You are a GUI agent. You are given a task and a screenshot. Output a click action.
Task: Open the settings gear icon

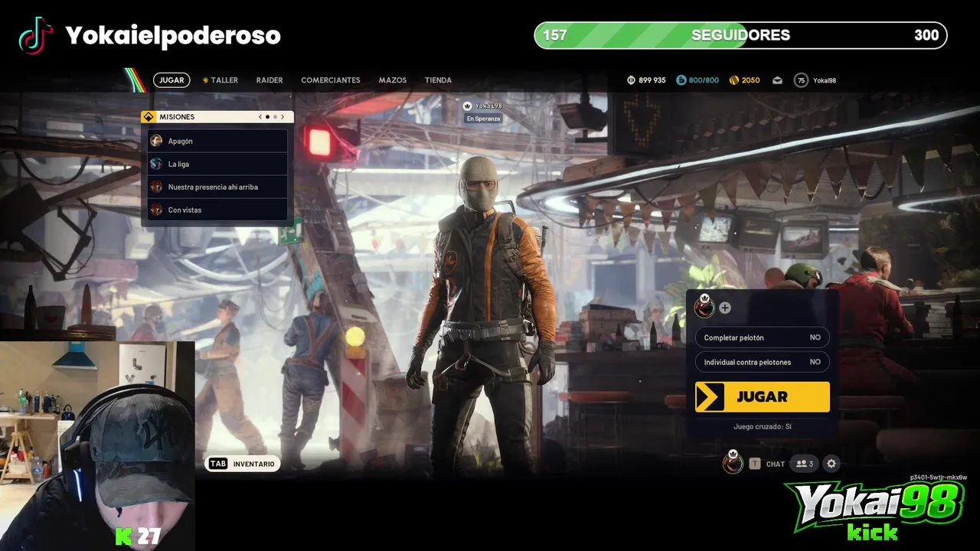[831, 464]
